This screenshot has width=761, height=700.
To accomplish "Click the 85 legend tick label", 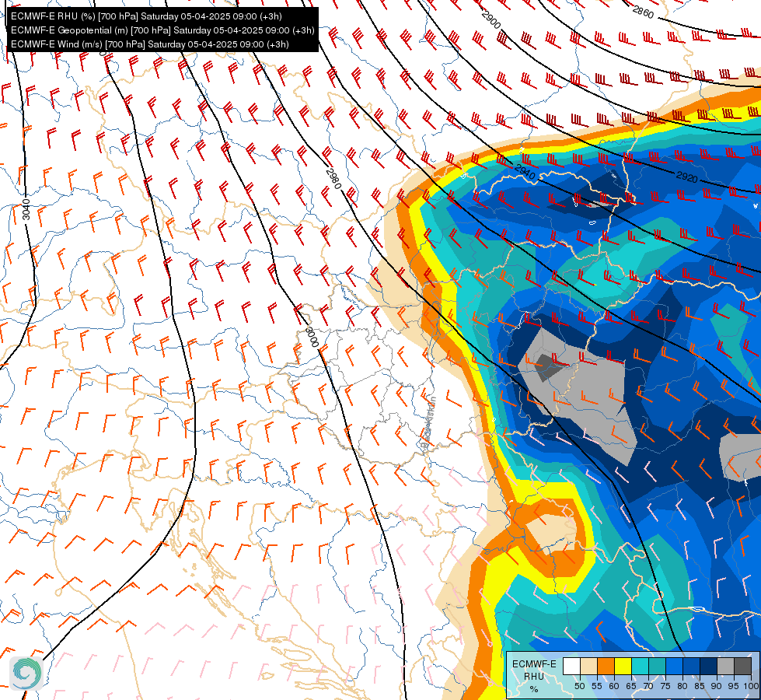I will tap(700, 686).
